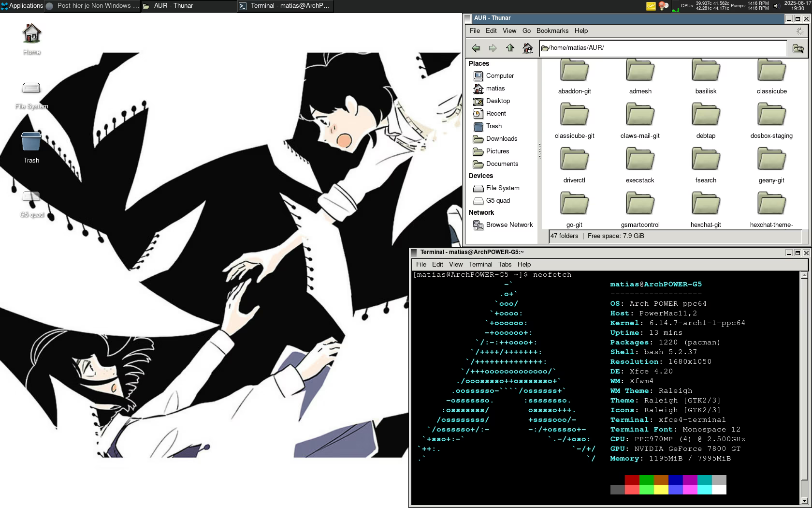Select the dosbox-staging folder
The height and width of the screenshot is (508, 812).
click(x=771, y=121)
